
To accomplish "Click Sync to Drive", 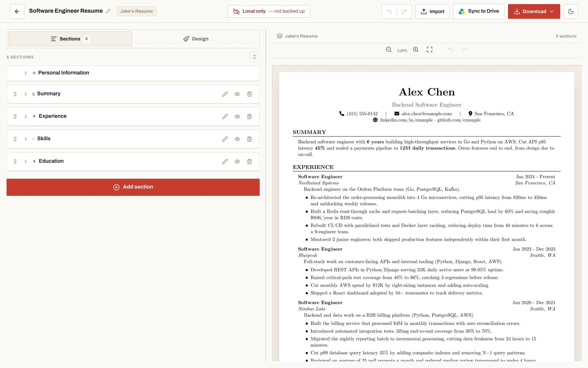I will click(478, 11).
